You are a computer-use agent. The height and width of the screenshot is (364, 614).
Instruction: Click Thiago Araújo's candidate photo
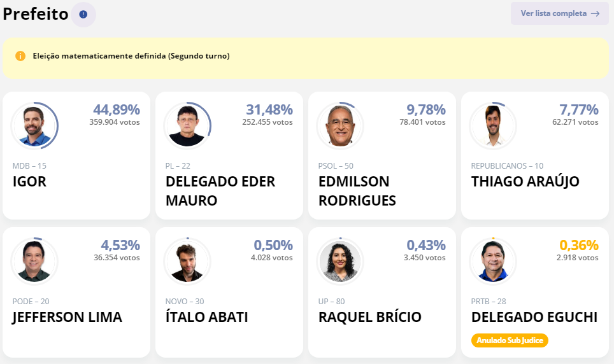tap(493, 125)
